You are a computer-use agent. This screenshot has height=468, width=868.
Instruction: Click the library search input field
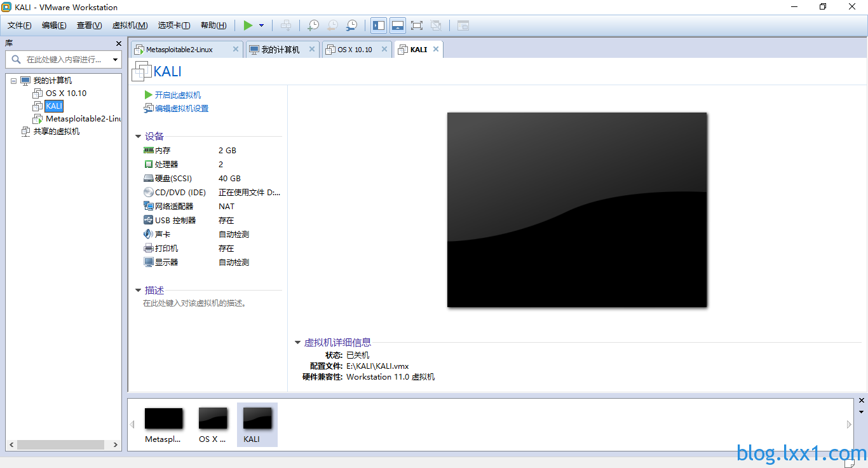(x=58, y=59)
